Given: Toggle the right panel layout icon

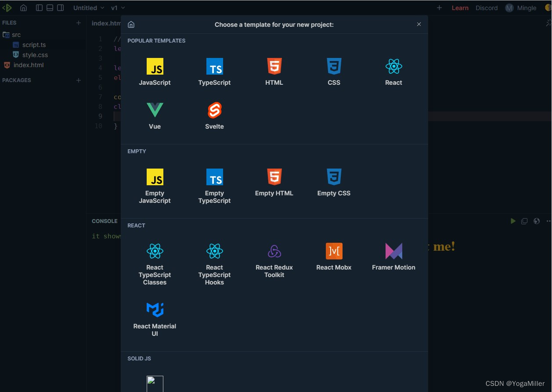Looking at the screenshot, I should [61, 8].
